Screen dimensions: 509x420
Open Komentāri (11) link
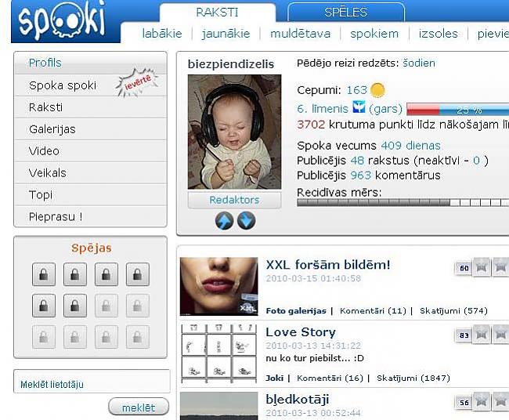point(373,311)
